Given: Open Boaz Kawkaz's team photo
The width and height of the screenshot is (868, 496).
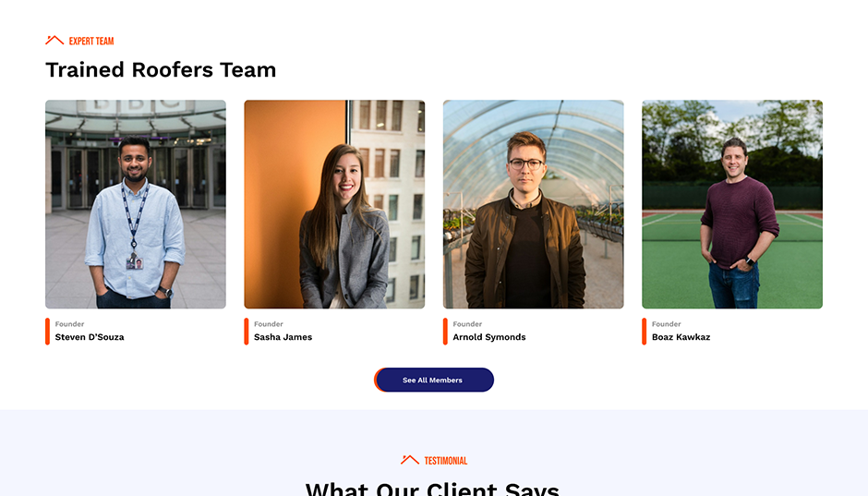Looking at the screenshot, I should pos(732,204).
